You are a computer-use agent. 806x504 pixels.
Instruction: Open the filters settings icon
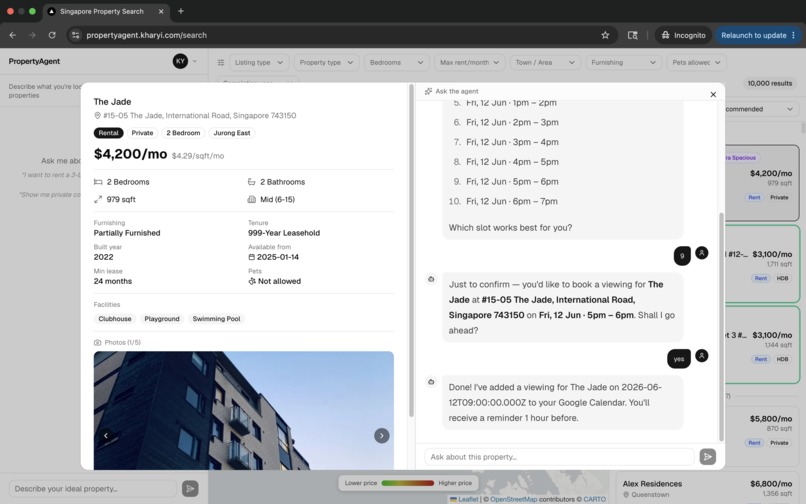[x=221, y=62]
